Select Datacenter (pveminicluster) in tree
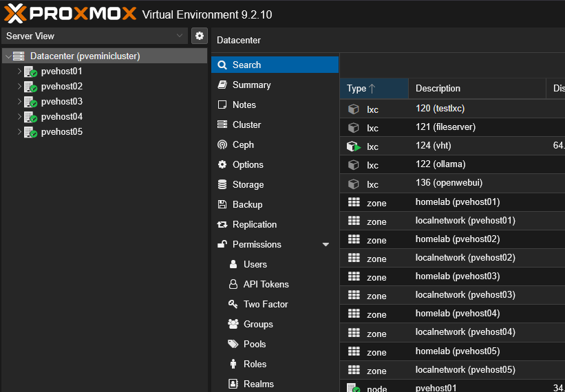 (x=105, y=56)
